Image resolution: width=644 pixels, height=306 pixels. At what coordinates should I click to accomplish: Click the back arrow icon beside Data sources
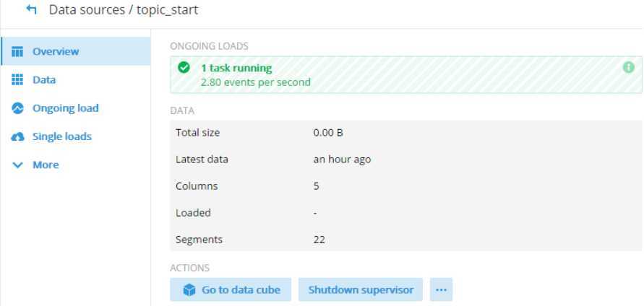click(31, 10)
